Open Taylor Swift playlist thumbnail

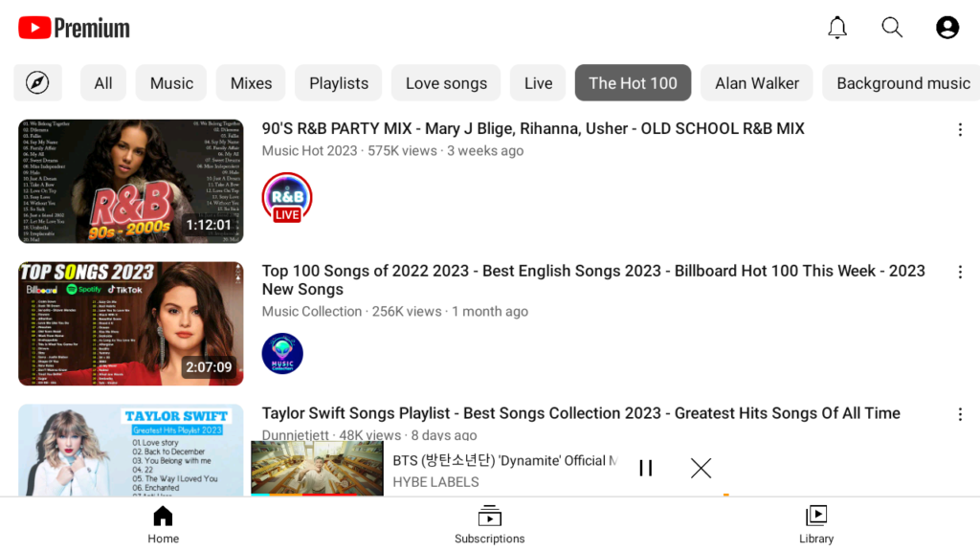[130, 451]
